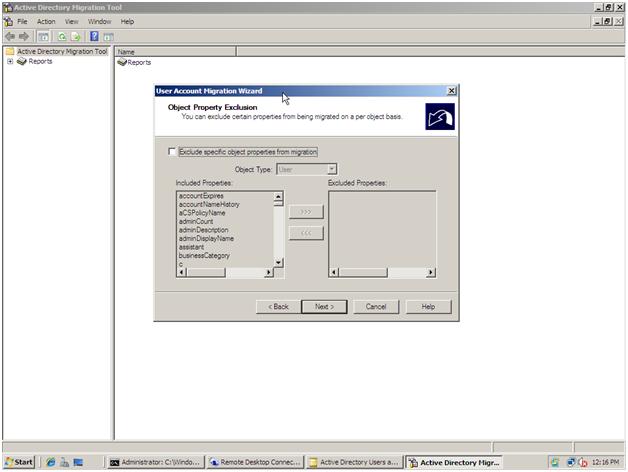Image resolution: width=628 pixels, height=472 pixels.
Task: Select accountExpires in Included Properties
Action: pyautogui.click(x=201, y=196)
